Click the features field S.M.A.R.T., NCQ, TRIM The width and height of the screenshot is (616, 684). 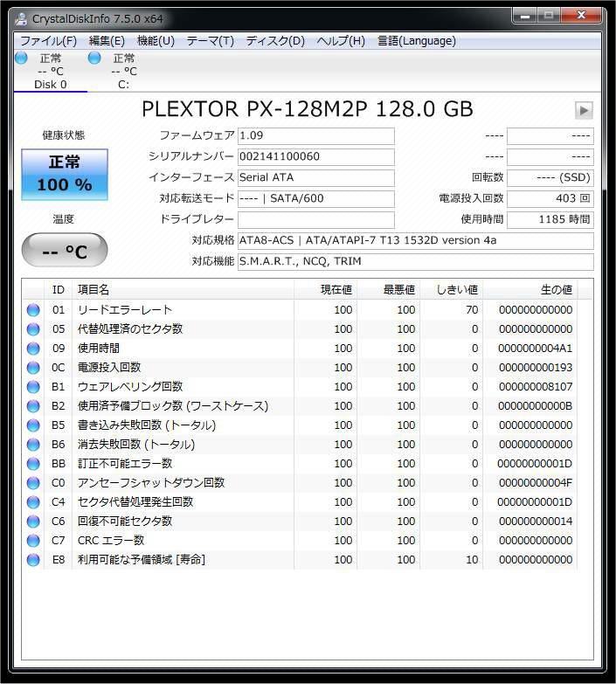[415, 262]
